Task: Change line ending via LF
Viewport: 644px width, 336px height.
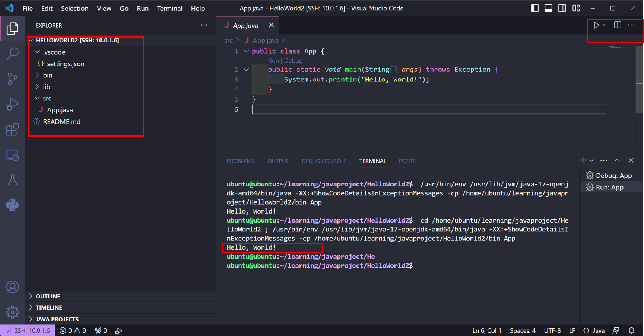Action: [x=572, y=330]
